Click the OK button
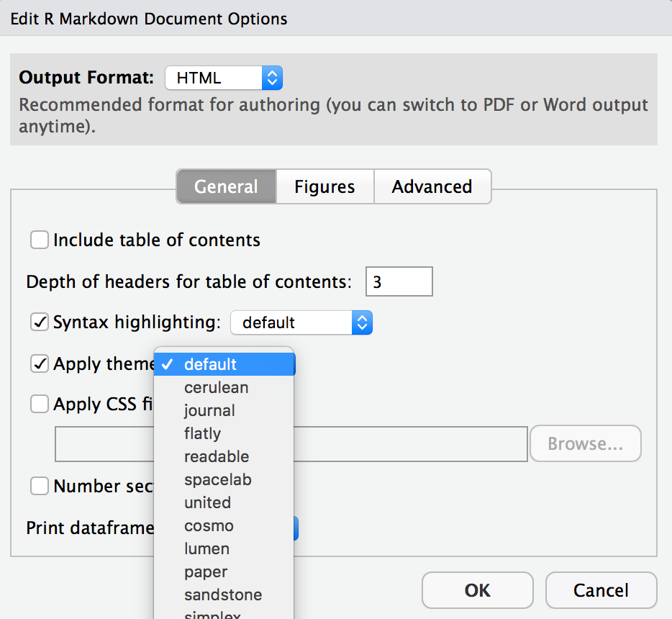The height and width of the screenshot is (619, 672). point(477,590)
